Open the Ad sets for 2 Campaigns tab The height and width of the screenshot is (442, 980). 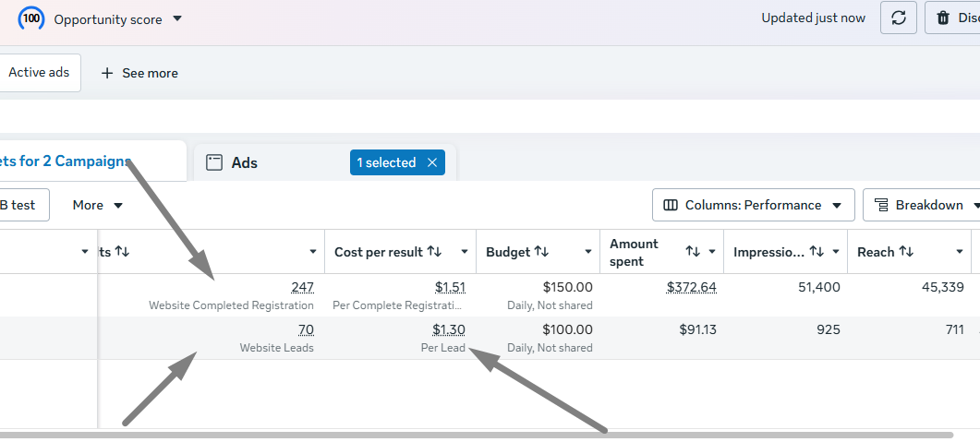pos(66,161)
